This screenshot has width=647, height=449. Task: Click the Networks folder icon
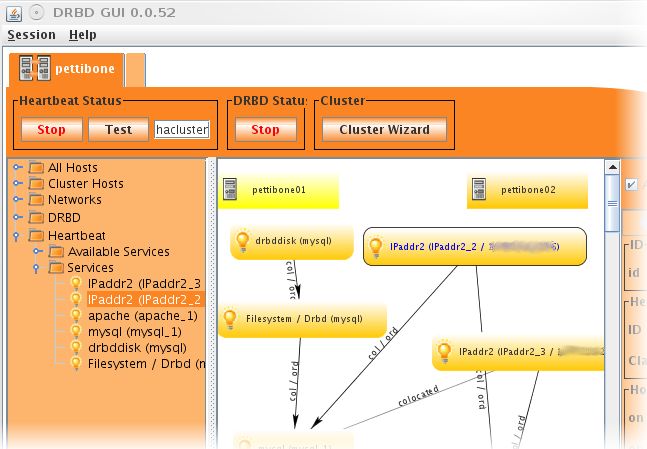point(36,200)
